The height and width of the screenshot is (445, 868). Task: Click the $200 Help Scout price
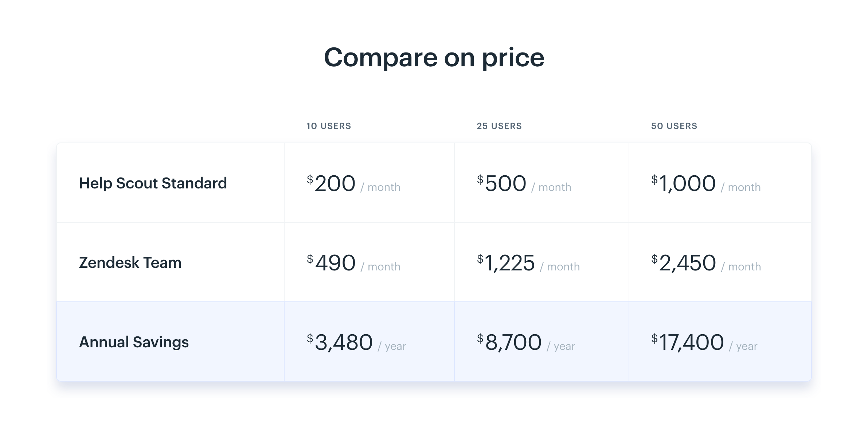[331, 183]
